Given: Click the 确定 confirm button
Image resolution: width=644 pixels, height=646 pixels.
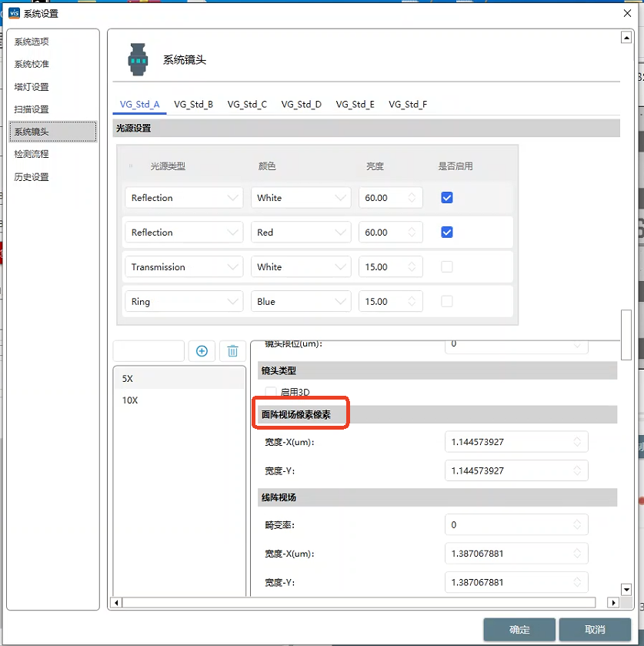Looking at the screenshot, I should pyautogui.click(x=519, y=629).
